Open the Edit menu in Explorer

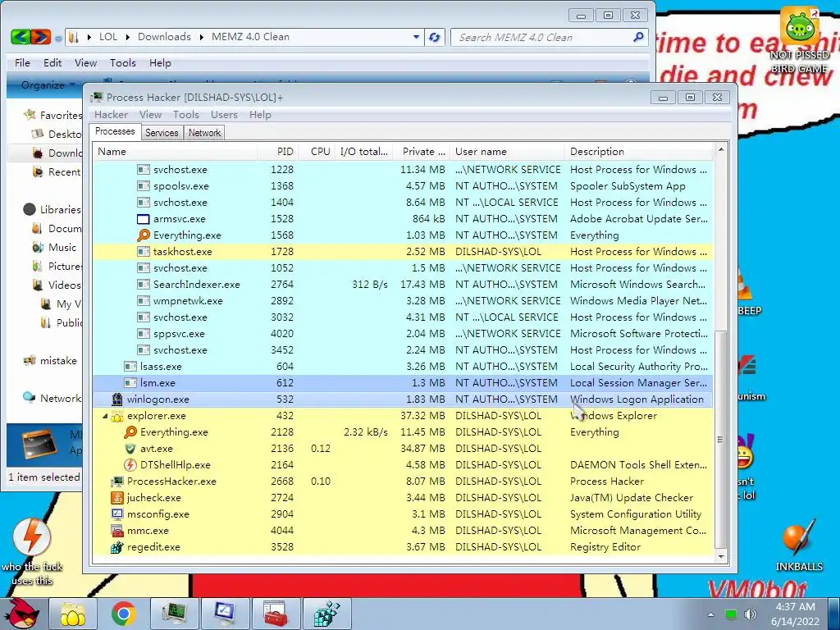click(x=52, y=62)
